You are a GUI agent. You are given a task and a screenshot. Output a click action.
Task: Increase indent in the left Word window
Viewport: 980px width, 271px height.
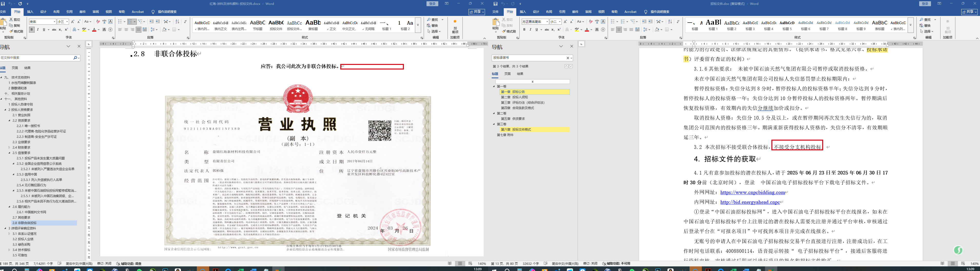tap(158, 22)
